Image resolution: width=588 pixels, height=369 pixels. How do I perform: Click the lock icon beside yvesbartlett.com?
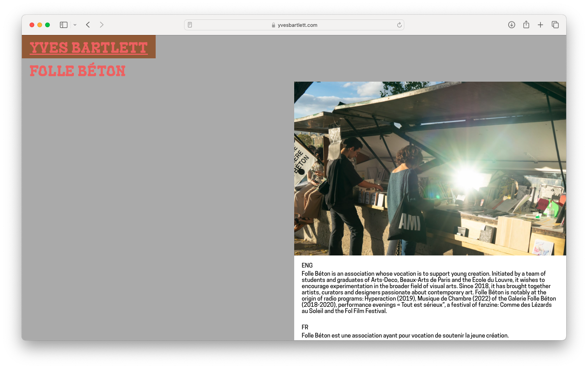point(274,25)
